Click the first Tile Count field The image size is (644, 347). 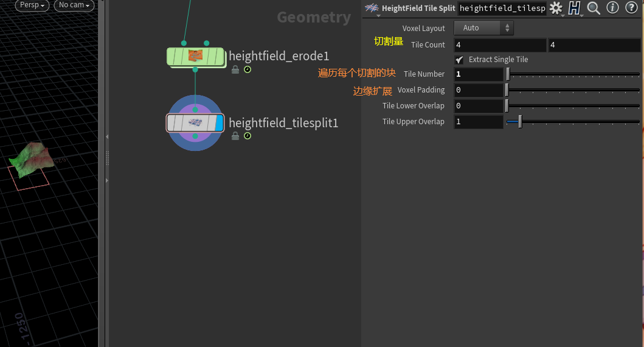tap(500, 45)
